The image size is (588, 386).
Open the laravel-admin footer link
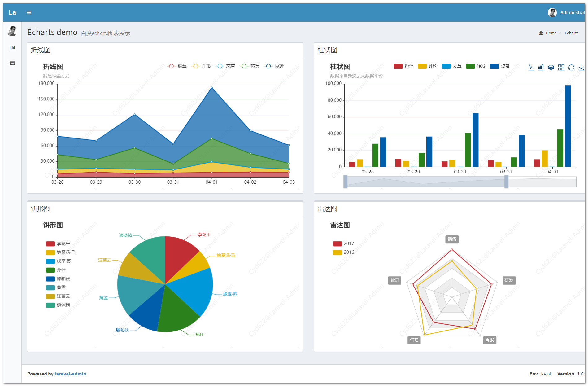point(70,374)
